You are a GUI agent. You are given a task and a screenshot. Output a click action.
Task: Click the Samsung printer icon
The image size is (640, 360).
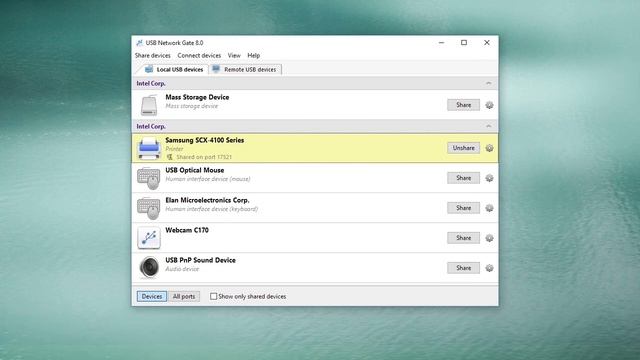pyautogui.click(x=149, y=148)
